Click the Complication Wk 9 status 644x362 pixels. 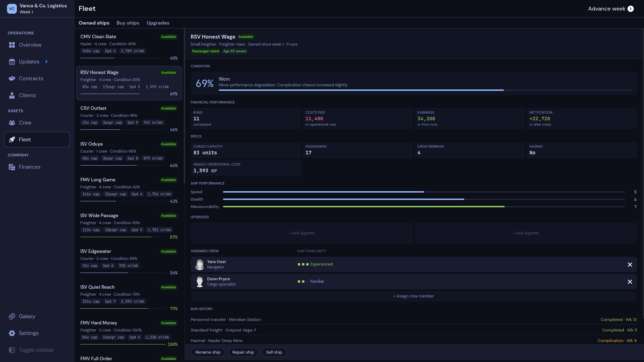(x=617, y=341)
